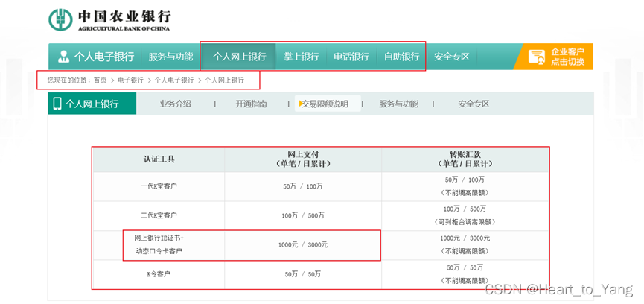Click the phone icon beside 个人网上银行

pyautogui.click(x=57, y=104)
